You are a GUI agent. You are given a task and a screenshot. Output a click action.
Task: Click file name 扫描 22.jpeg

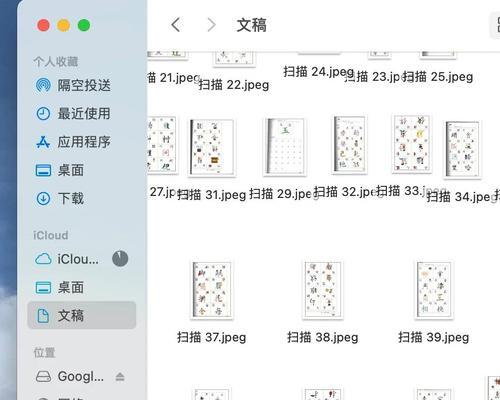[x=234, y=85]
